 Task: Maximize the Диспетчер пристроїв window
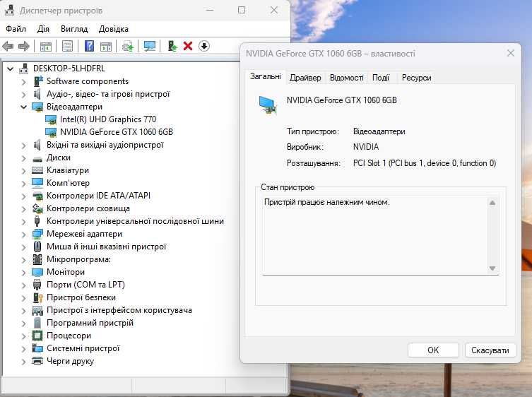coord(242,10)
